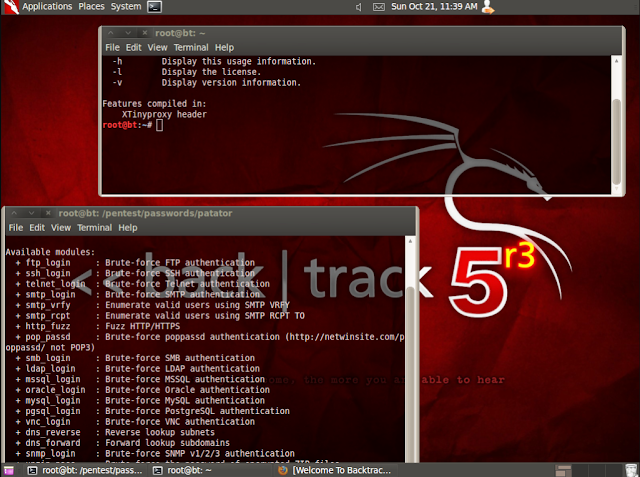Viewport: 640px width, 477px height.
Task: Click the mysql_login module line
Action: [140, 401]
